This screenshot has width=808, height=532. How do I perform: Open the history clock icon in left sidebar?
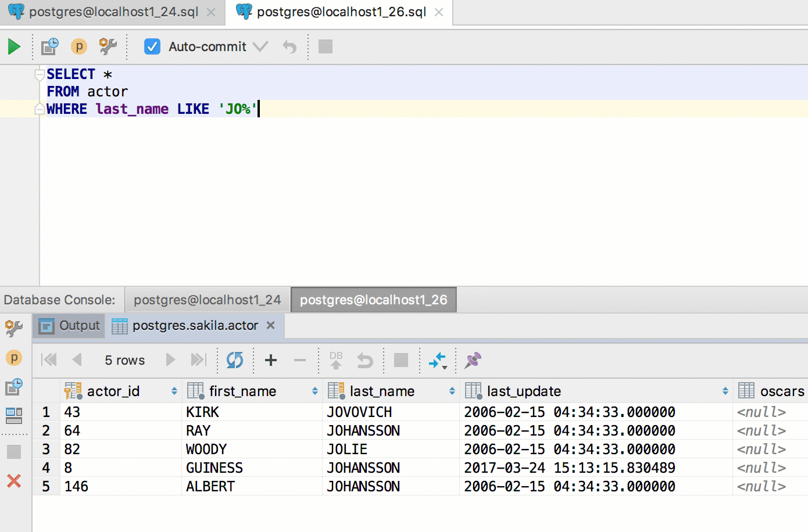pos(14,387)
